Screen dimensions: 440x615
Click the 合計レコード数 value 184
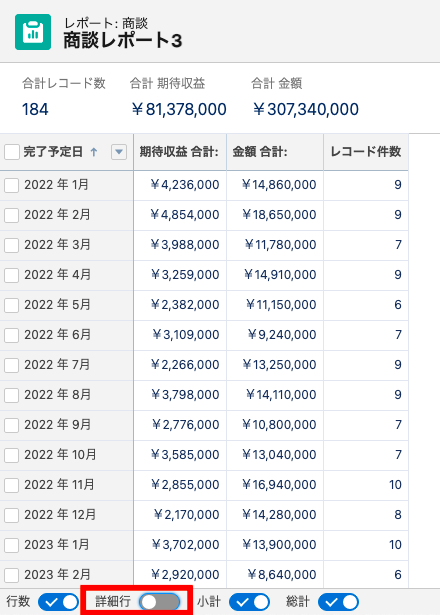click(x=35, y=109)
